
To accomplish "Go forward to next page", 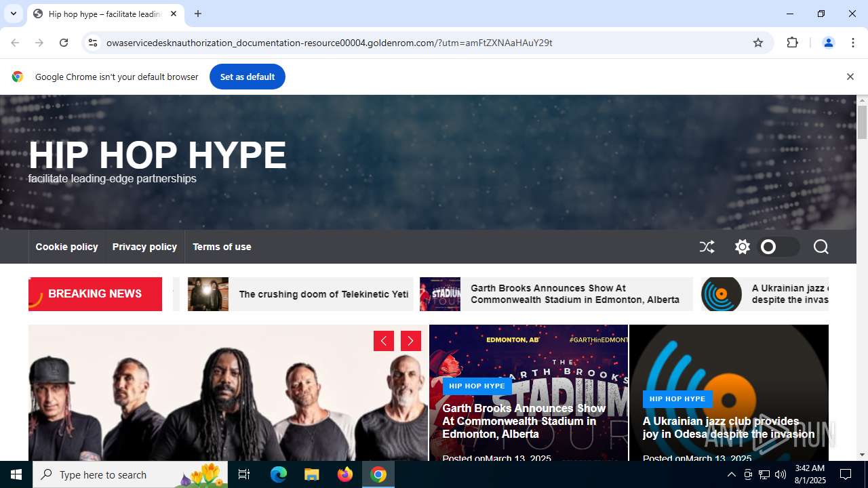I will [39, 43].
